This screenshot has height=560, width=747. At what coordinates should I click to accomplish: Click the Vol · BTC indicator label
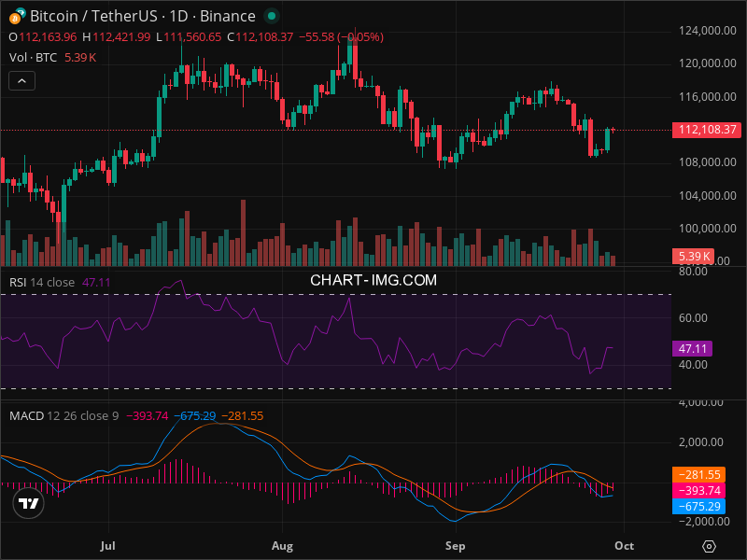point(33,58)
